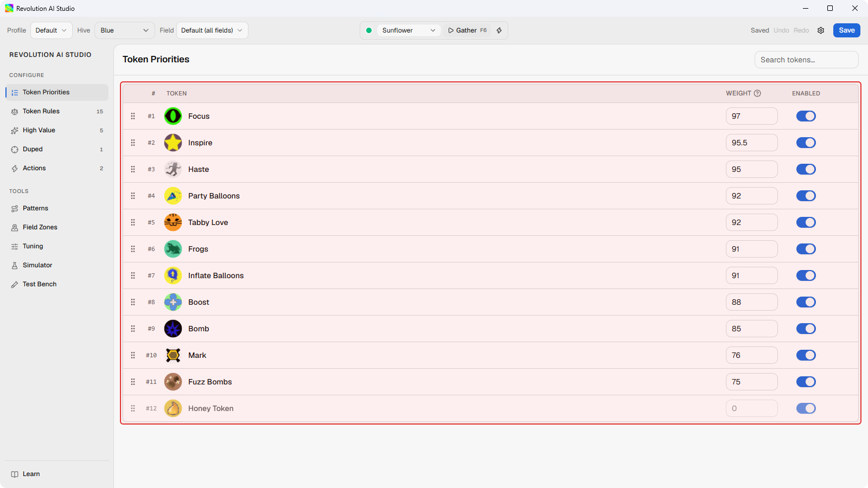Open Token Rules in sidebar
This screenshot has height=488, width=868.
tap(57, 111)
